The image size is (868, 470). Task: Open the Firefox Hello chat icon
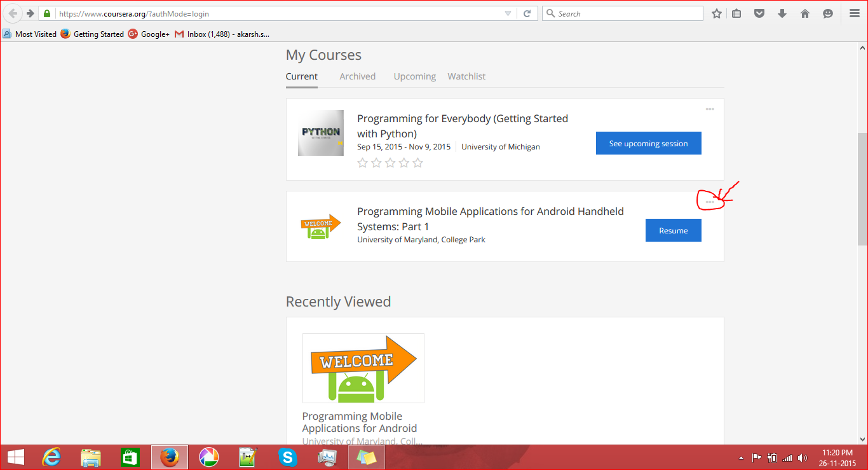pyautogui.click(x=827, y=13)
